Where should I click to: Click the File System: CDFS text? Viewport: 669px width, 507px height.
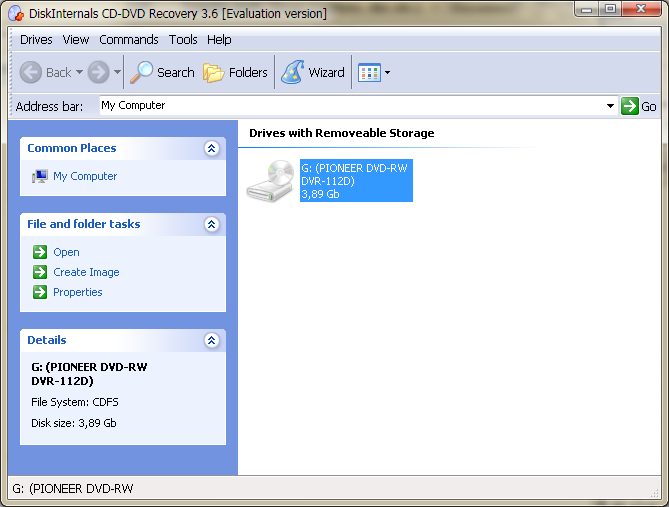75,402
